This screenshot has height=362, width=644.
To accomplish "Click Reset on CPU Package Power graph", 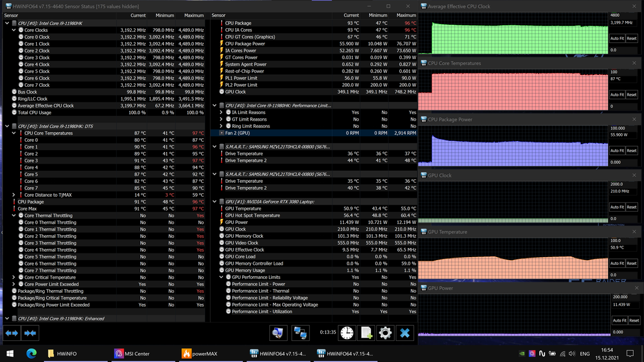I will click(632, 150).
